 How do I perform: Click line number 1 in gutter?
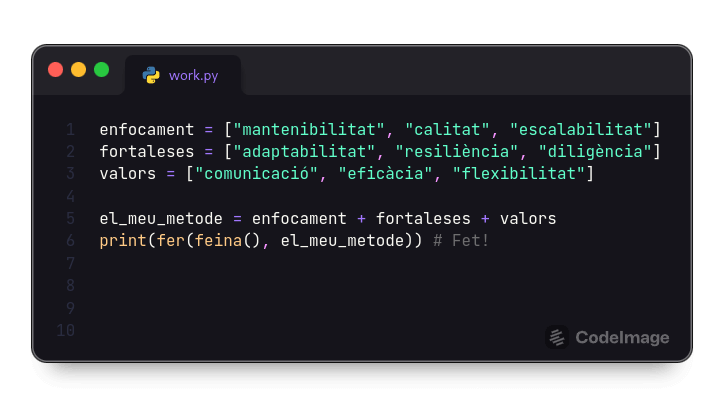pyautogui.click(x=70, y=129)
